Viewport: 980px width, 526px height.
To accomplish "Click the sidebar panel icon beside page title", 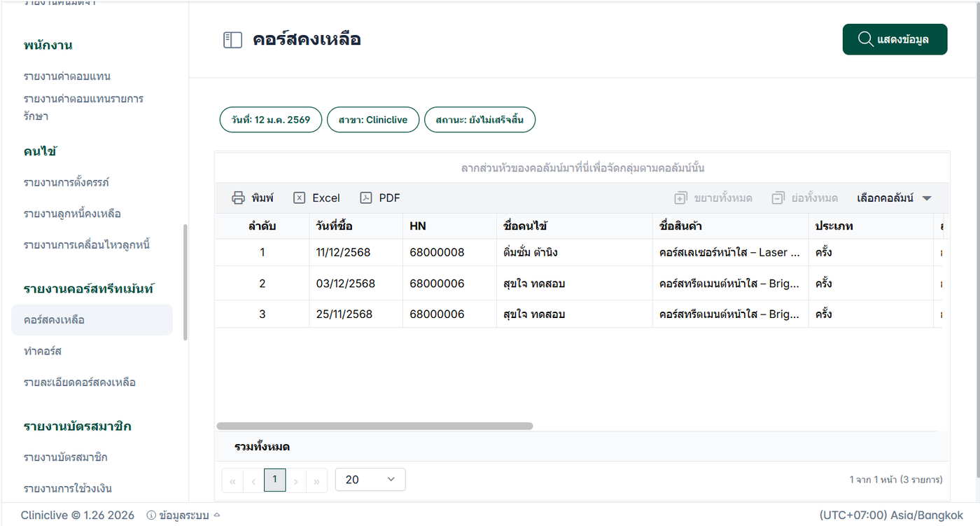I will 232,40.
